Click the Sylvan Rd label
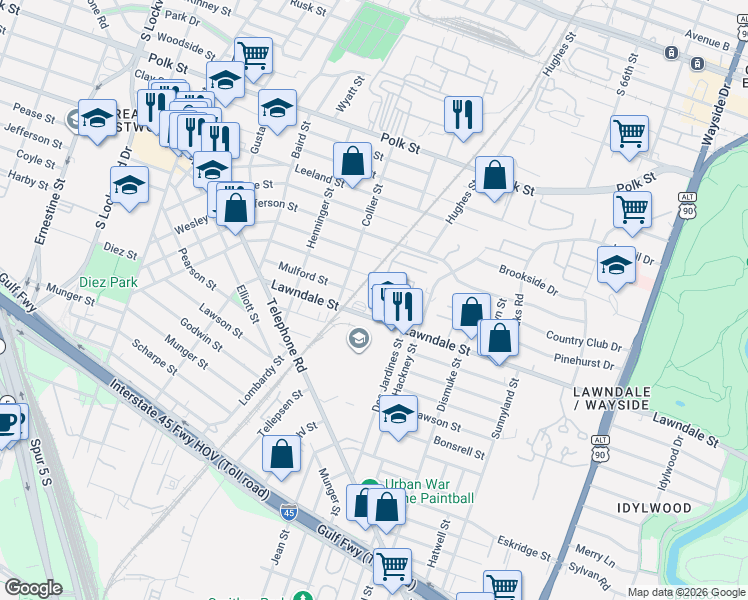The height and width of the screenshot is (600, 748). 589,576
